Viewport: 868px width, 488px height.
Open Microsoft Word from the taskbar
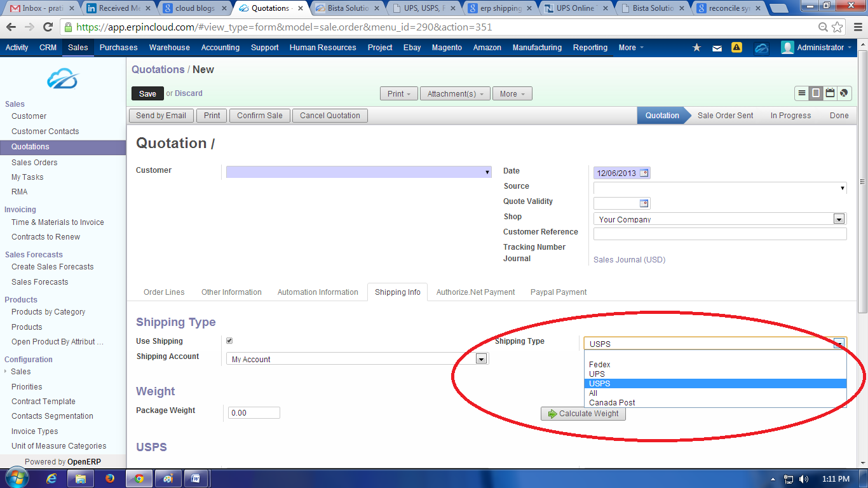pos(196,478)
